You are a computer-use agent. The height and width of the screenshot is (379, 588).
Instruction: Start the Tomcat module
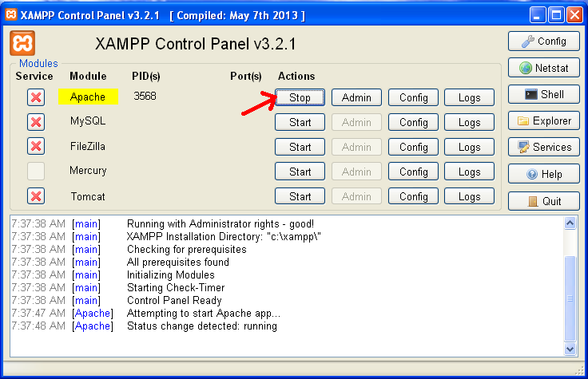tap(300, 195)
